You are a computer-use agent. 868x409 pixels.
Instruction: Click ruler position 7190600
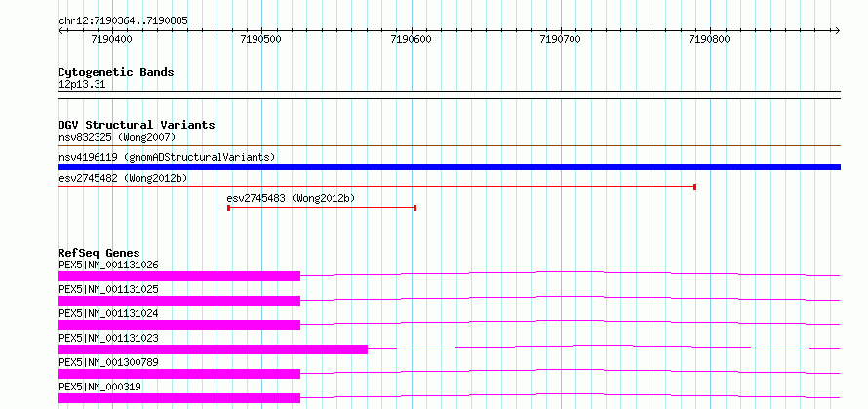[x=412, y=39]
